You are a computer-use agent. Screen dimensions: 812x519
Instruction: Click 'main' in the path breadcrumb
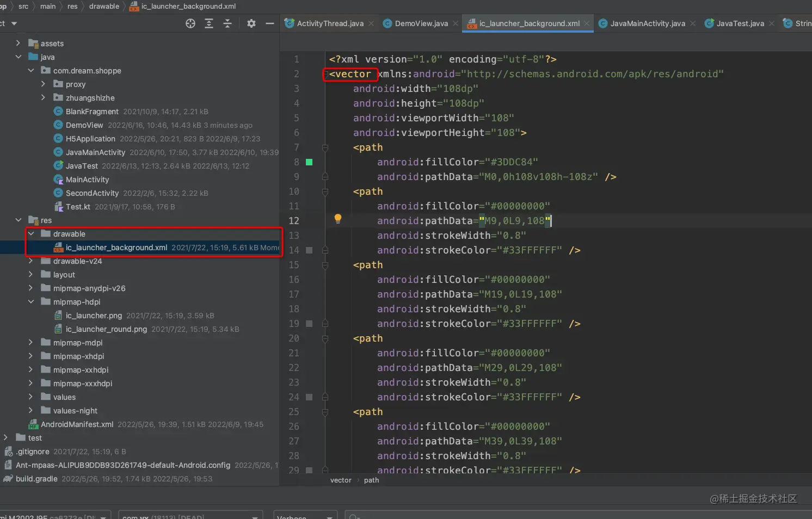click(x=48, y=7)
